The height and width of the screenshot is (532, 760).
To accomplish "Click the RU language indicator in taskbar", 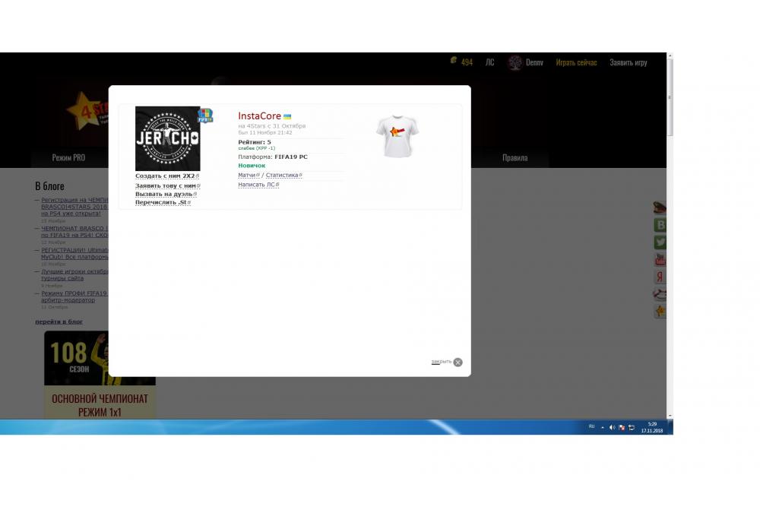I will (x=591, y=427).
